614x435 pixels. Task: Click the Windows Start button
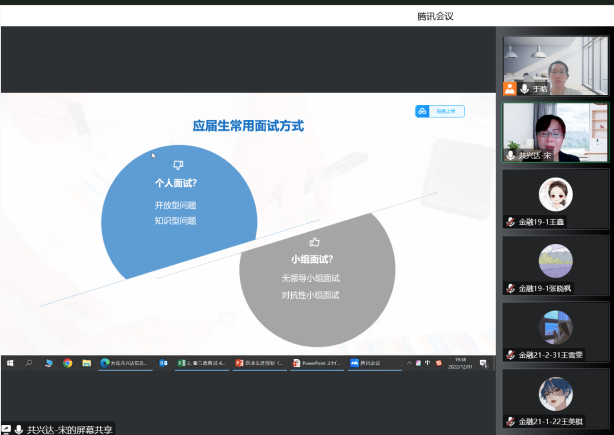point(9,363)
